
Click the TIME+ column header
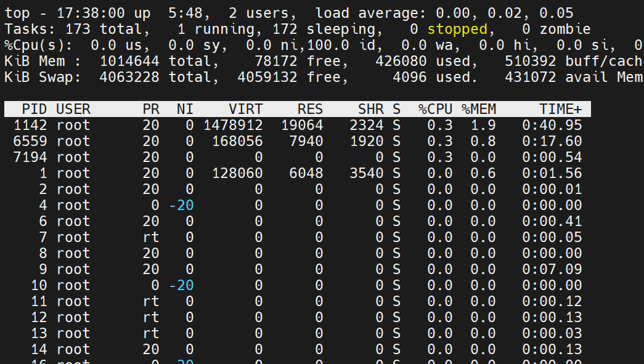tap(560, 110)
